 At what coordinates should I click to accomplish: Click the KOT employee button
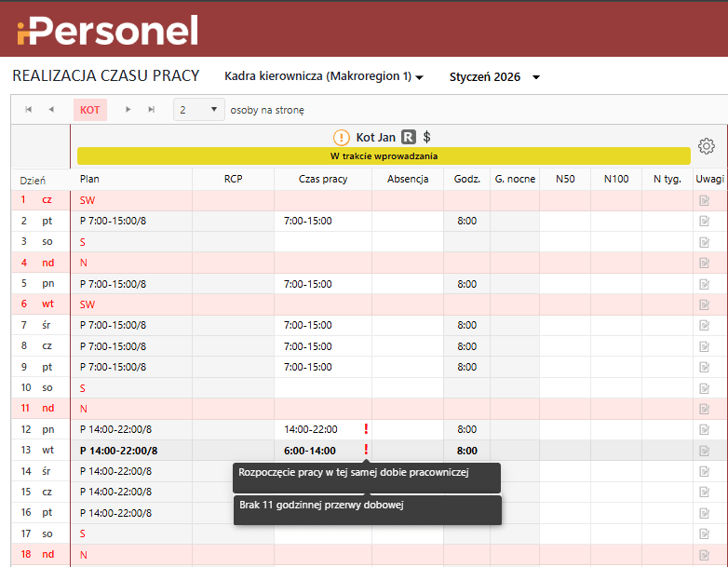pos(90,110)
